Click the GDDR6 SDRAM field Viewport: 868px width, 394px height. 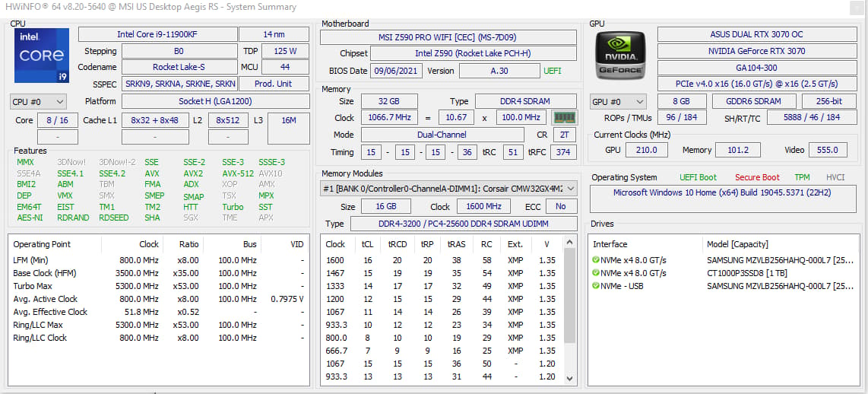[x=754, y=101]
